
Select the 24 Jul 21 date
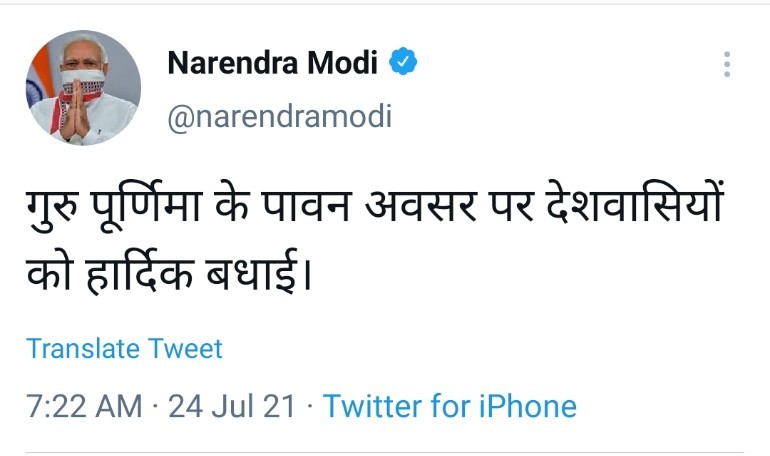(x=232, y=407)
